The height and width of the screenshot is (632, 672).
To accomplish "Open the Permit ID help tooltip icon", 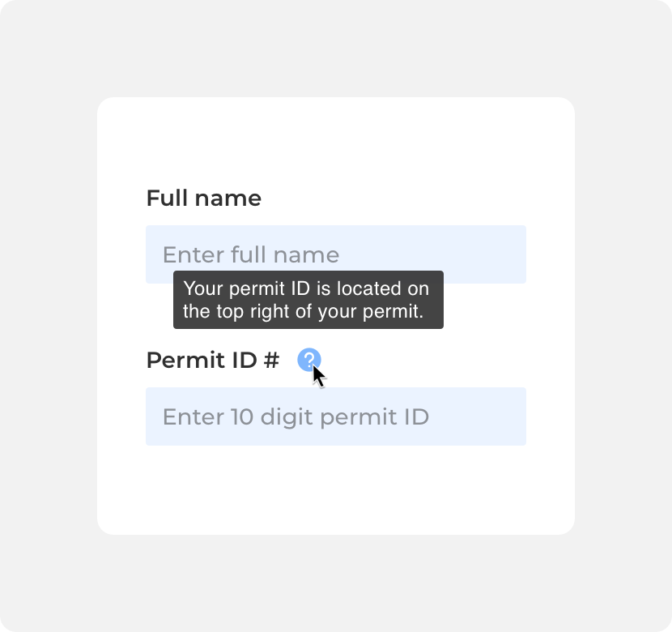I will (309, 360).
